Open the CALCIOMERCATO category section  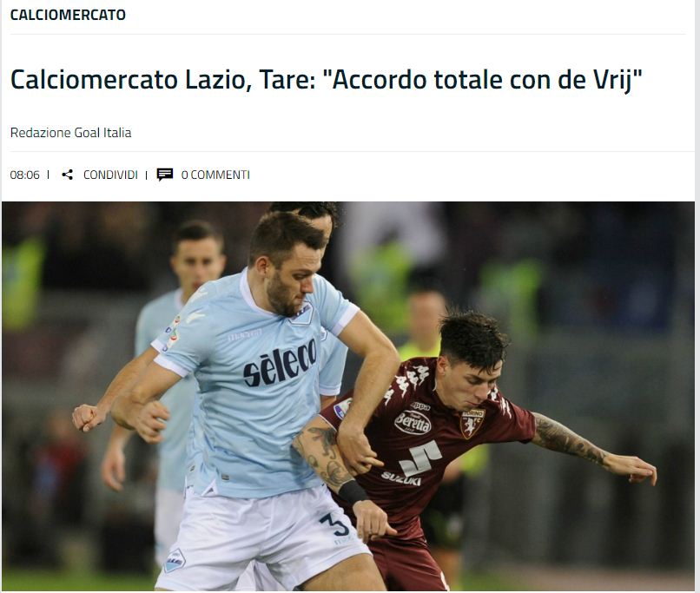coord(68,15)
